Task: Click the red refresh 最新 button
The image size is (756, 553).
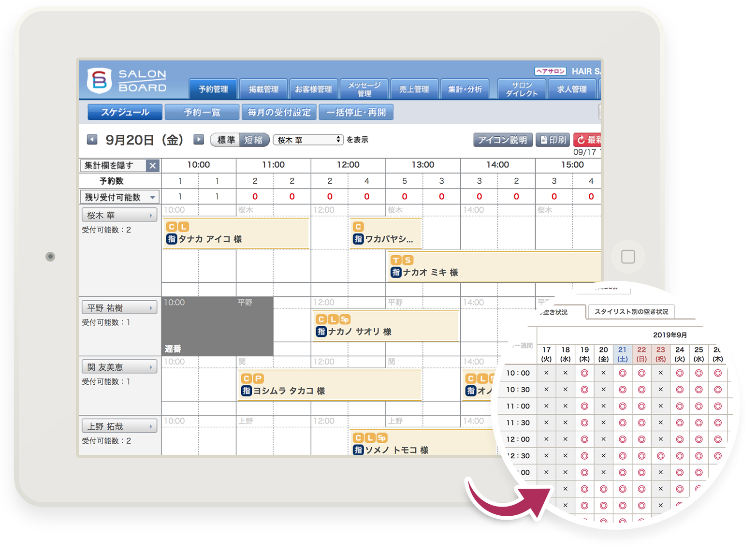Action: (587, 140)
